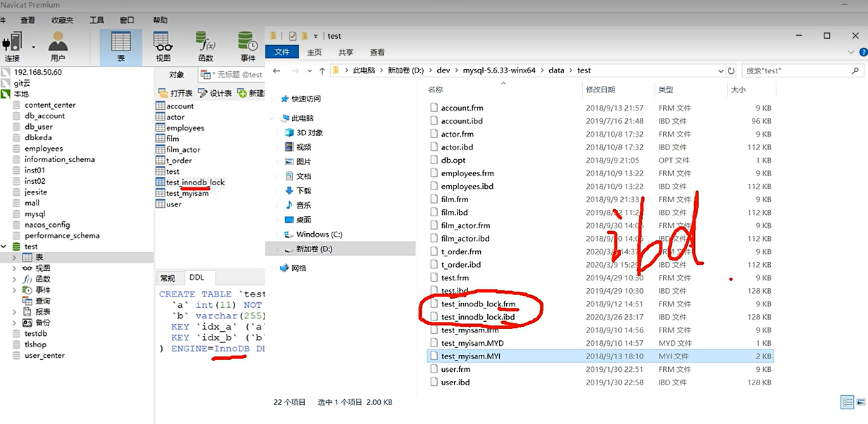Refresh the Explorer folder view
This screenshot has width=868, height=424.
coord(731,70)
